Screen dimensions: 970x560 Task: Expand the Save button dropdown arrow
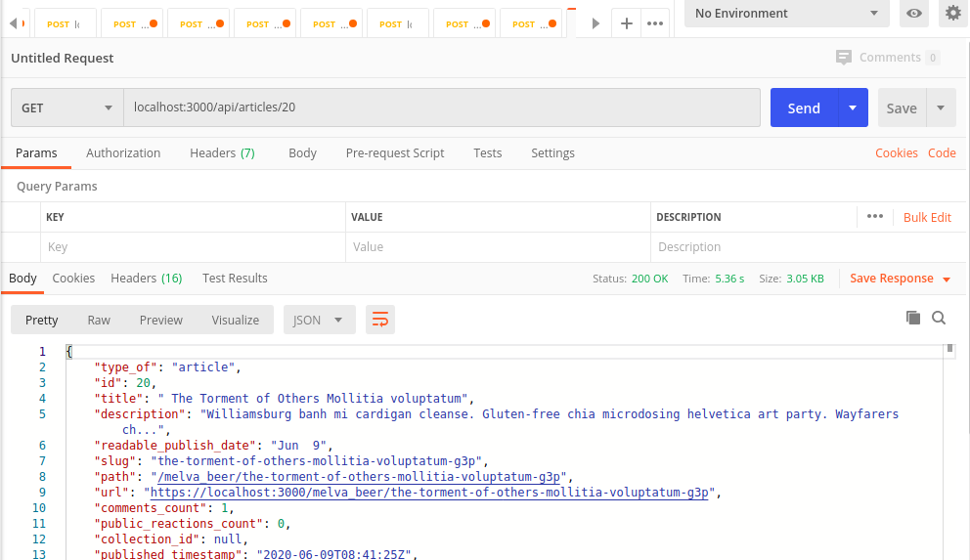941,108
